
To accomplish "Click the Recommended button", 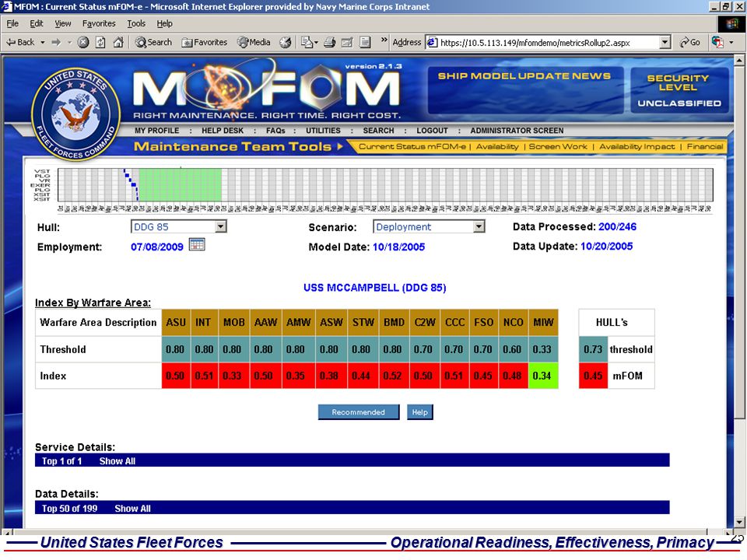I will click(358, 412).
